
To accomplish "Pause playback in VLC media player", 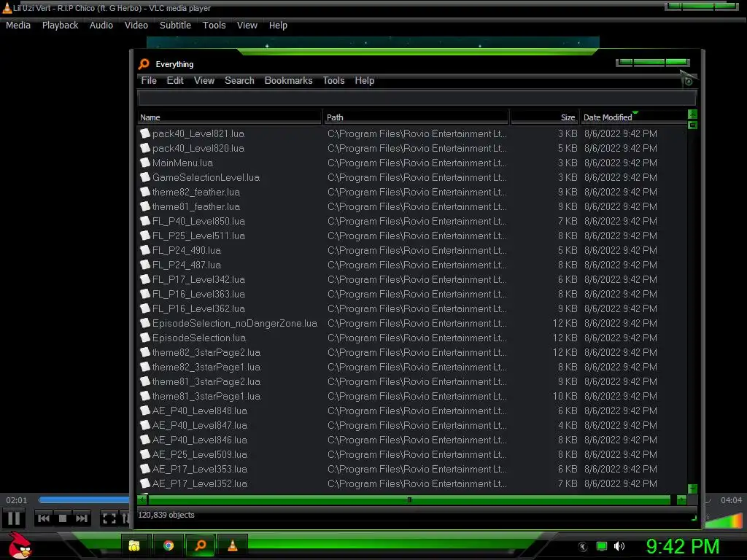I will [x=14, y=518].
